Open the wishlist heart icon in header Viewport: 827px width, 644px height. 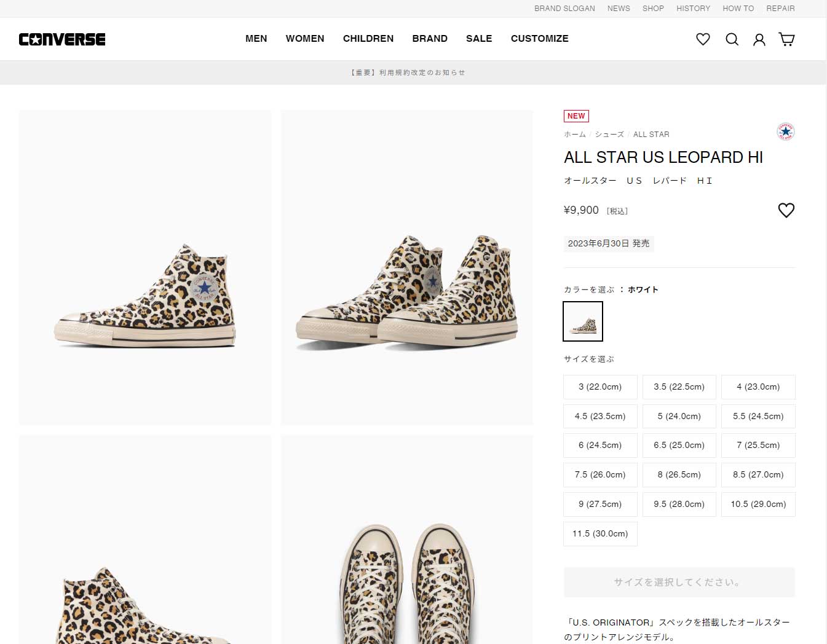click(x=703, y=39)
